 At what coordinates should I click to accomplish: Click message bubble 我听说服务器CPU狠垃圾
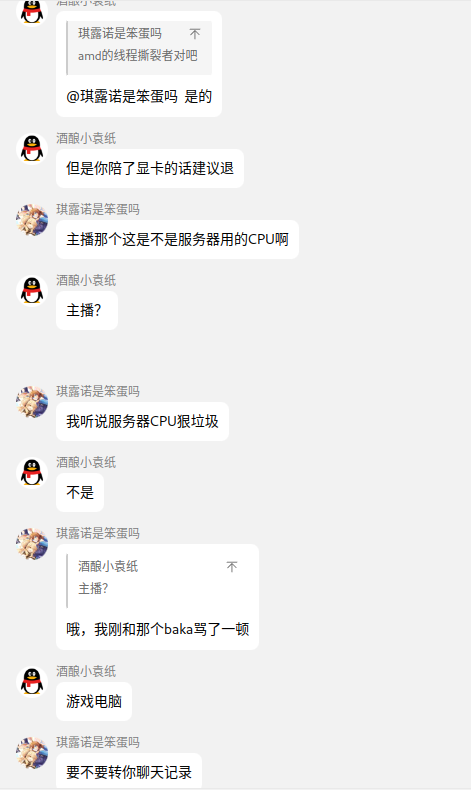[142, 421]
